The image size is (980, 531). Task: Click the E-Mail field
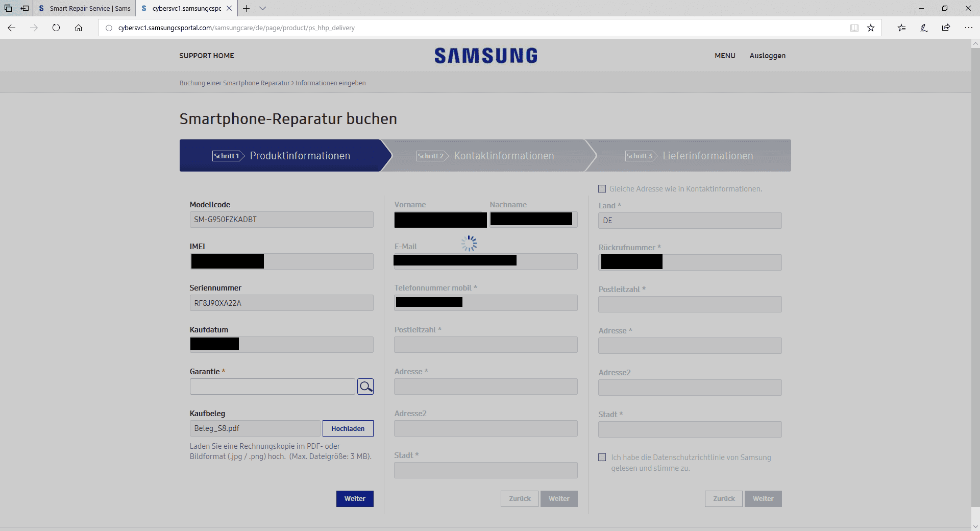coord(486,261)
